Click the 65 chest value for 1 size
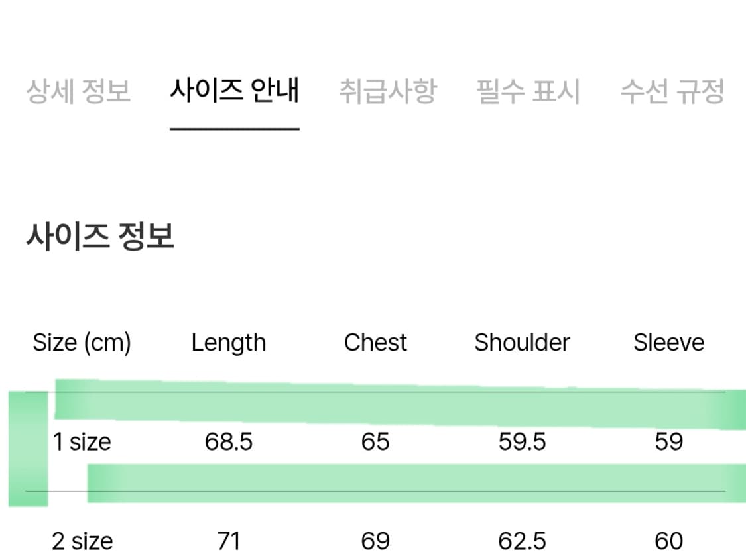 click(x=375, y=441)
